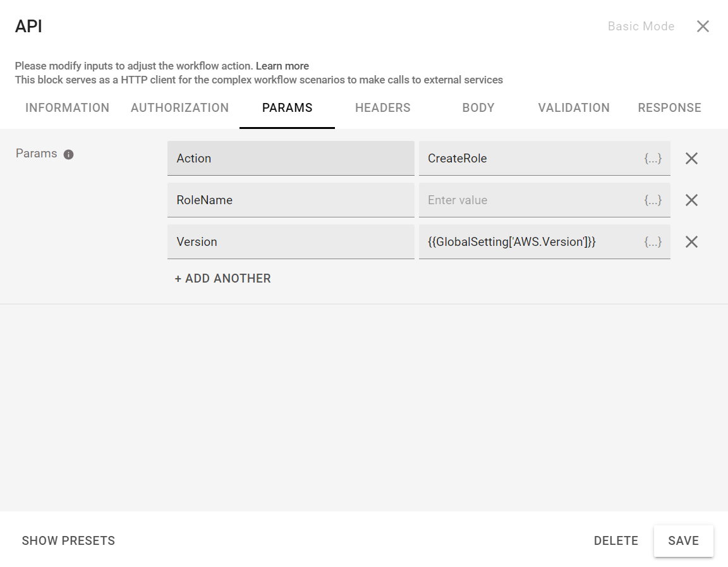728x567 pixels.
Task: Go to the Headers tab
Action: pyautogui.click(x=382, y=108)
